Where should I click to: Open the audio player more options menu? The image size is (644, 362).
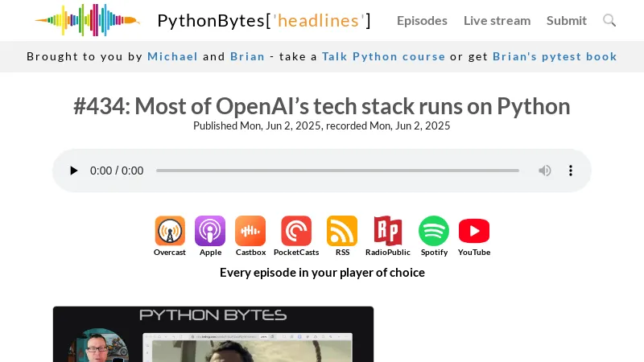(x=571, y=171)
